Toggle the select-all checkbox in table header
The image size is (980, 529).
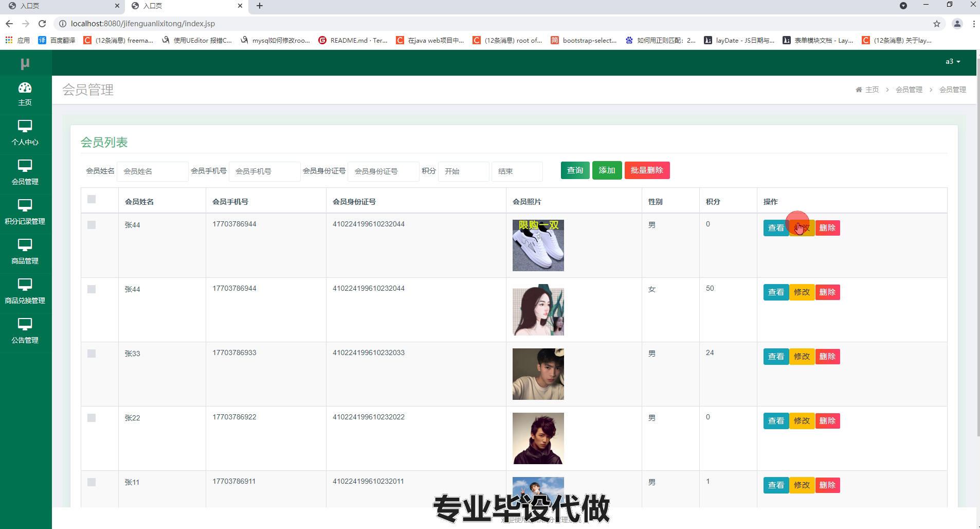(92, 199)
